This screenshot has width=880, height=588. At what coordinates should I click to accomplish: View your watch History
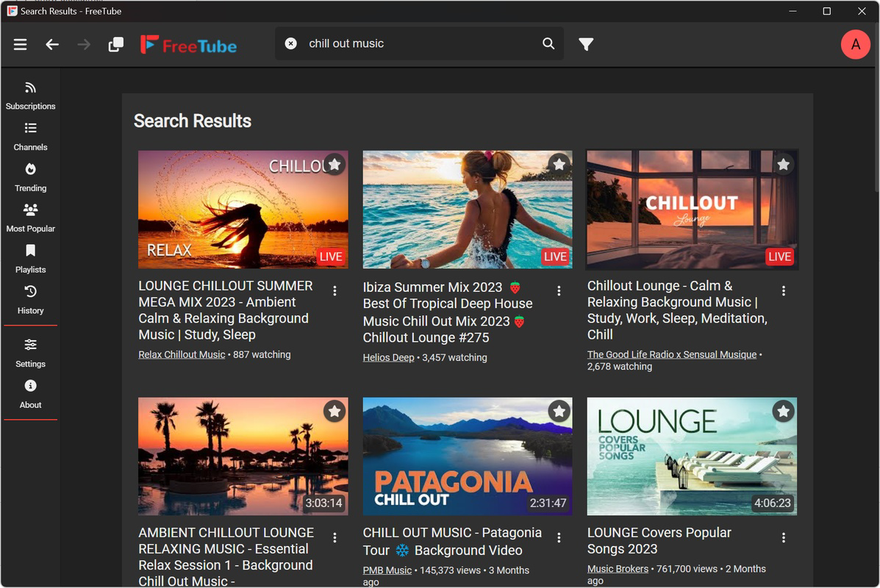[30, 299]
